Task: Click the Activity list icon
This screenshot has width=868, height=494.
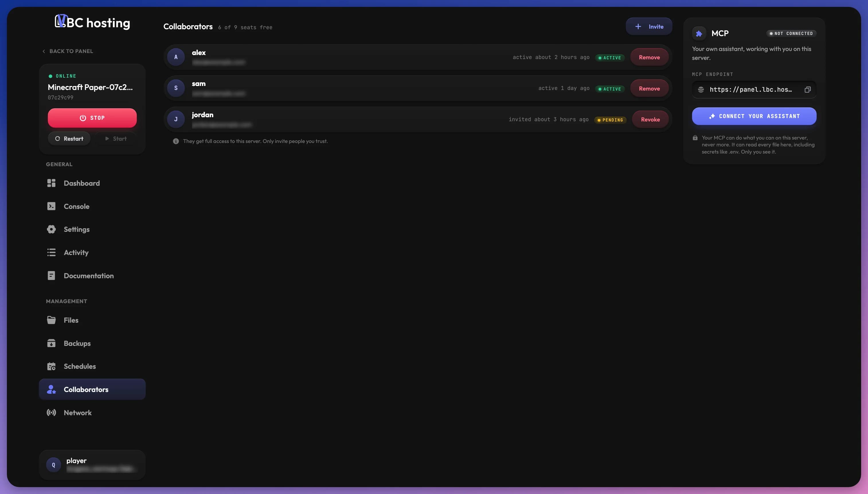Action: [51, 252]
